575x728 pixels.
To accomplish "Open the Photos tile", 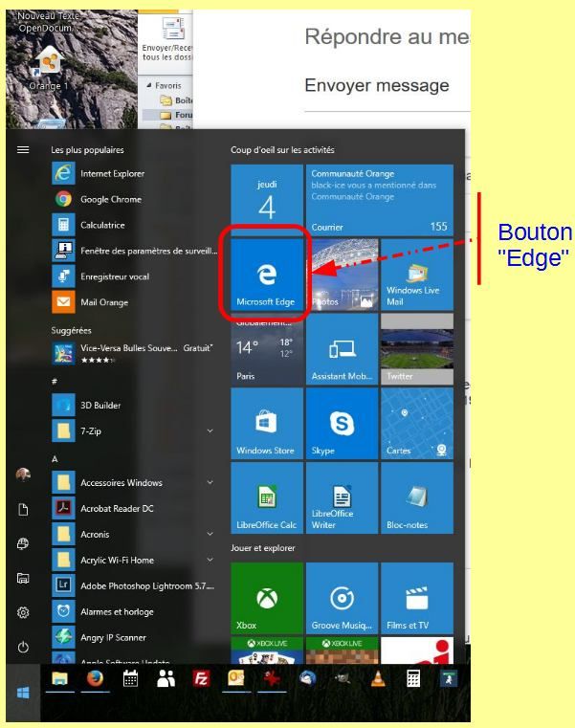I will (x=342, y=275).
